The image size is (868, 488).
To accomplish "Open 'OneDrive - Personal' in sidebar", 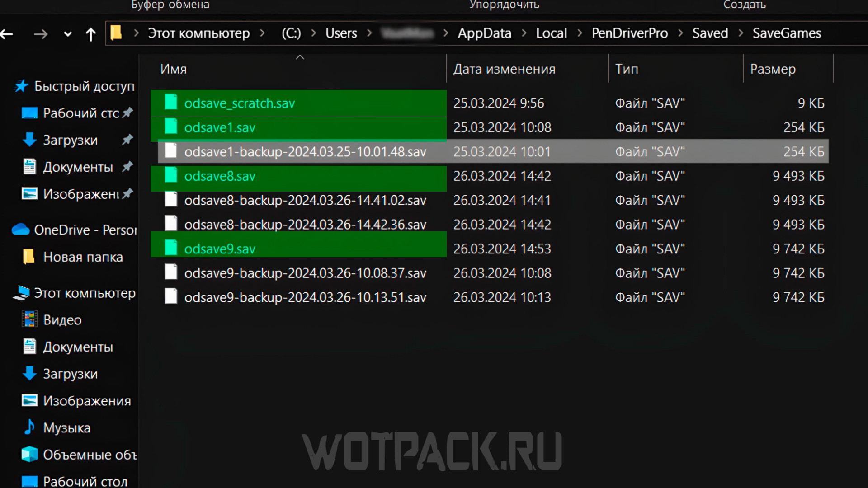I will pyautogui.click(x=85, y=230).
